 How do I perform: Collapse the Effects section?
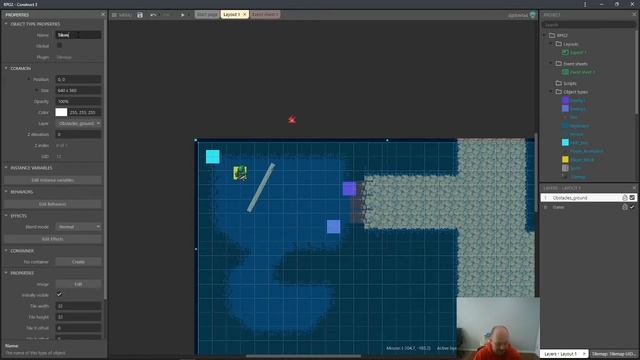[x=6, y=215]
